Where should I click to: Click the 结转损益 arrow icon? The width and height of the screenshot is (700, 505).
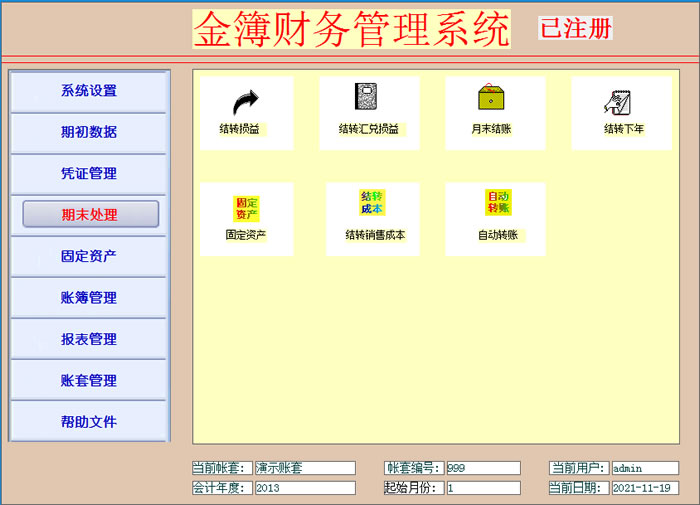coord(246,102)
